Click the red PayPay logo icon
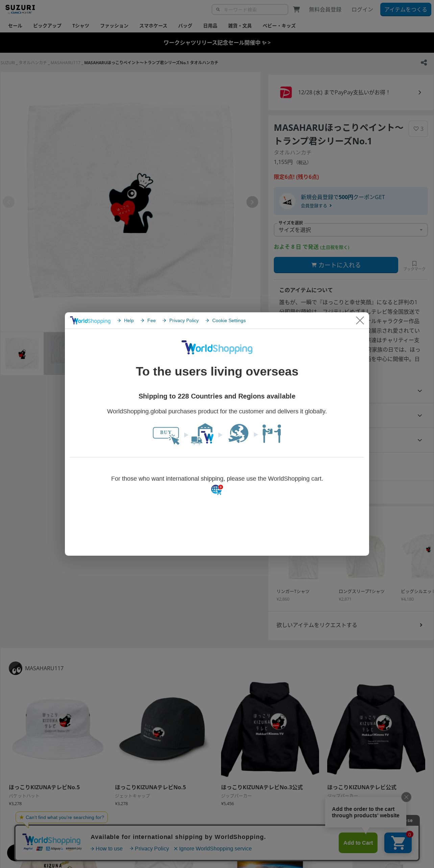Viewport: 434px width, 868px height. click(x=286, y=92)
